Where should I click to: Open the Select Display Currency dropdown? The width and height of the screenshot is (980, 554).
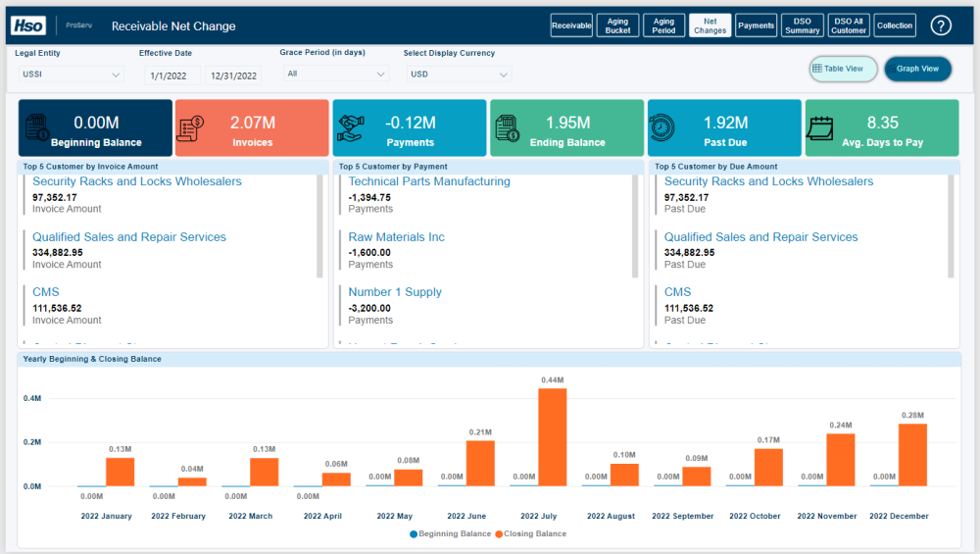458,74
